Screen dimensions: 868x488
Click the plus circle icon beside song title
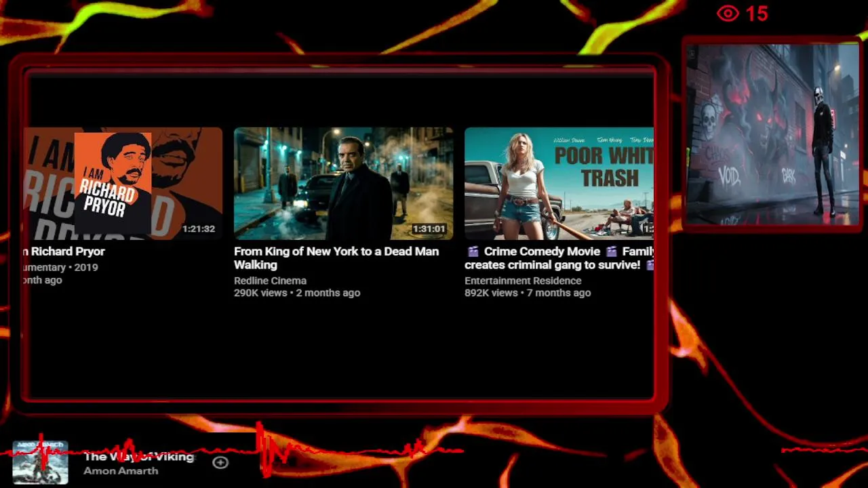pos(220,462)
